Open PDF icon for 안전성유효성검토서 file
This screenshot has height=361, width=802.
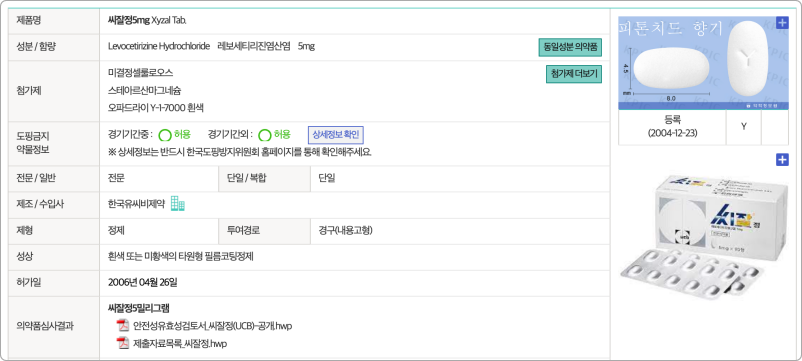123,326
